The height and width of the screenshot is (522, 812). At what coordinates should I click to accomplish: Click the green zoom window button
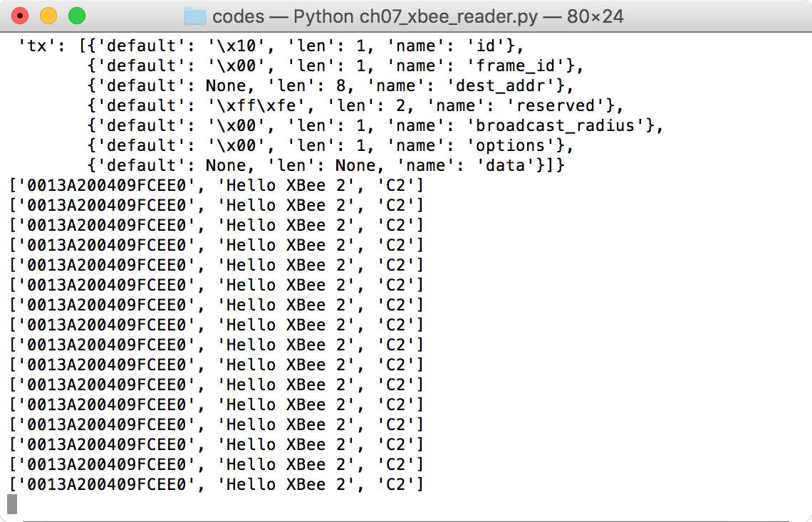coord(77,16)
